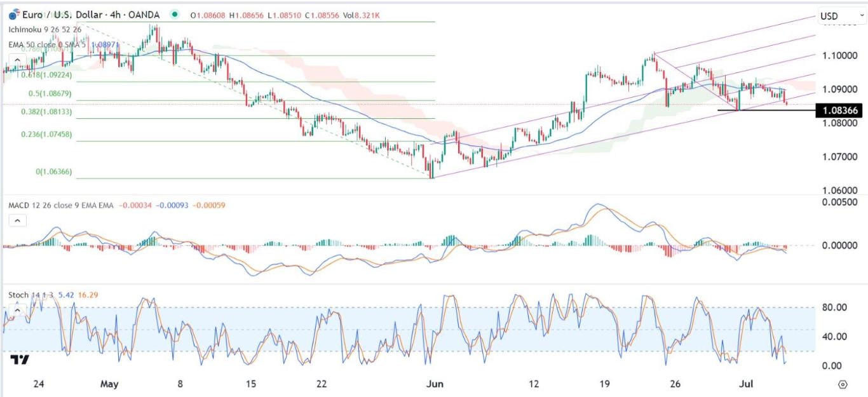The image size is (868, 397).
Task: Click the open value O1.08608
Action: click(207, 17)
